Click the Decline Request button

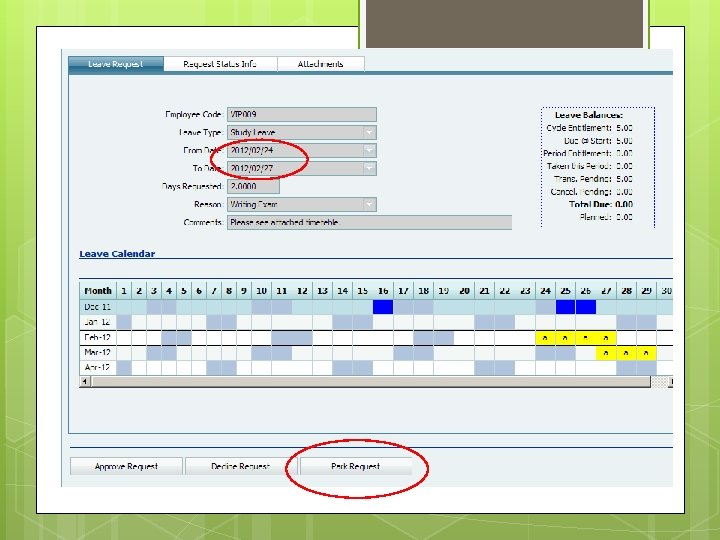pos(240,466)
